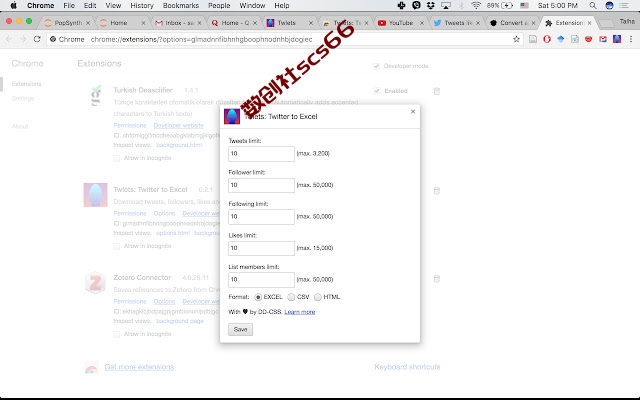Screen dimensions: 640x400
Task: Open Permissions link for Turkish Deasciifier
Action: coord(130,125)
